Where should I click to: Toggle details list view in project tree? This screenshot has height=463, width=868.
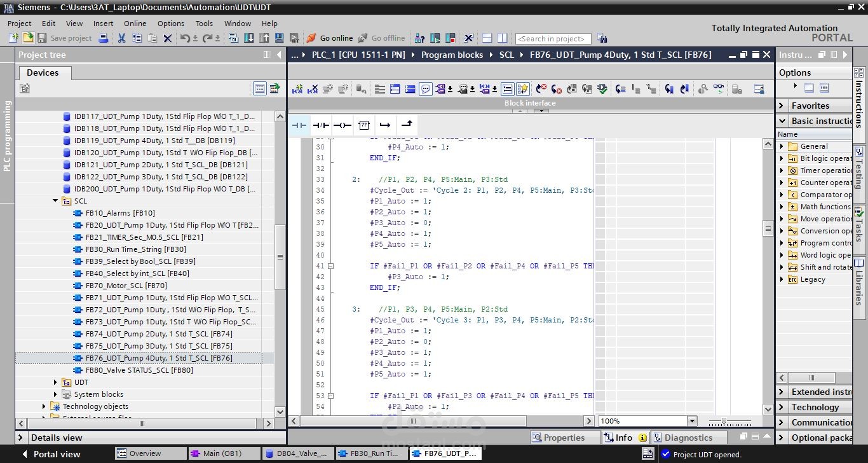click(x=259, y=88)
